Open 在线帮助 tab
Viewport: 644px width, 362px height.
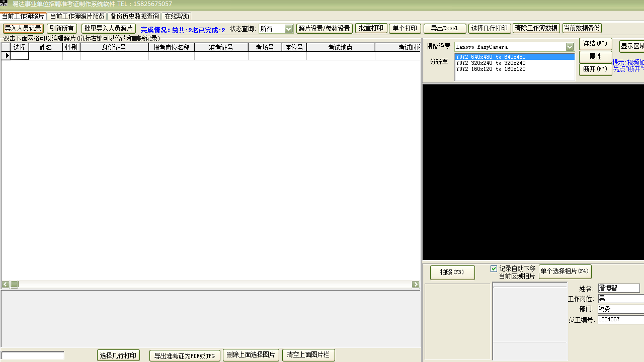coord(177,16)
